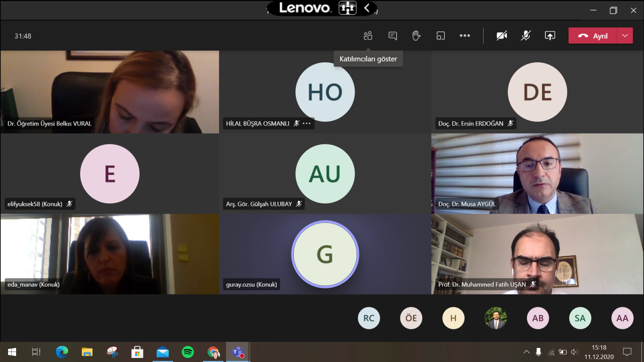644x362 pixels.
Task: Show the participants list
Action: (x=368, y=36)
